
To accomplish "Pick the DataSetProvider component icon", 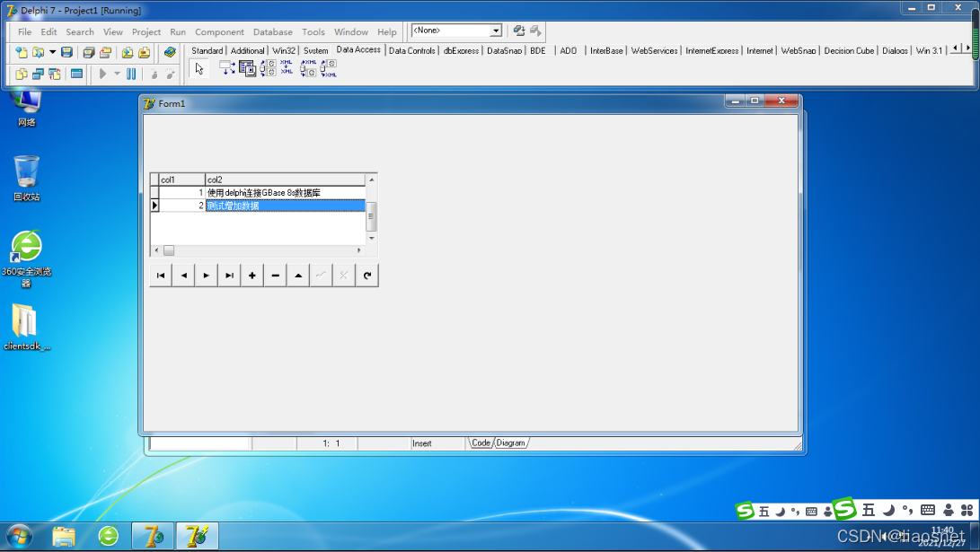I will point(268,68).
